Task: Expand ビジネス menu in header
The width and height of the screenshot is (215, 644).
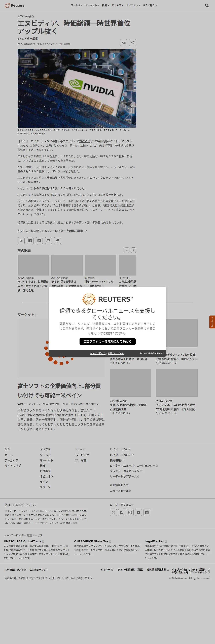Action: 118,5
